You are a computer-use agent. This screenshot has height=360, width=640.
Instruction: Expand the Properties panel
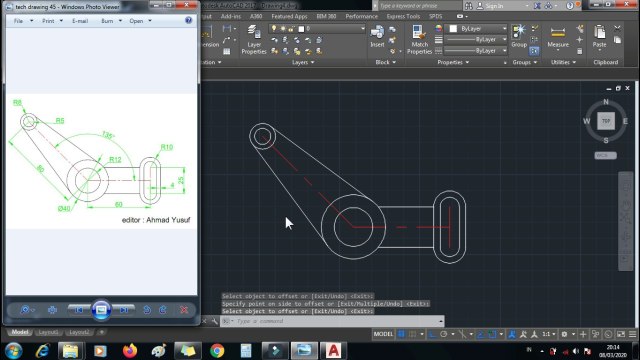pyautogui.click(x=453, y=62)
